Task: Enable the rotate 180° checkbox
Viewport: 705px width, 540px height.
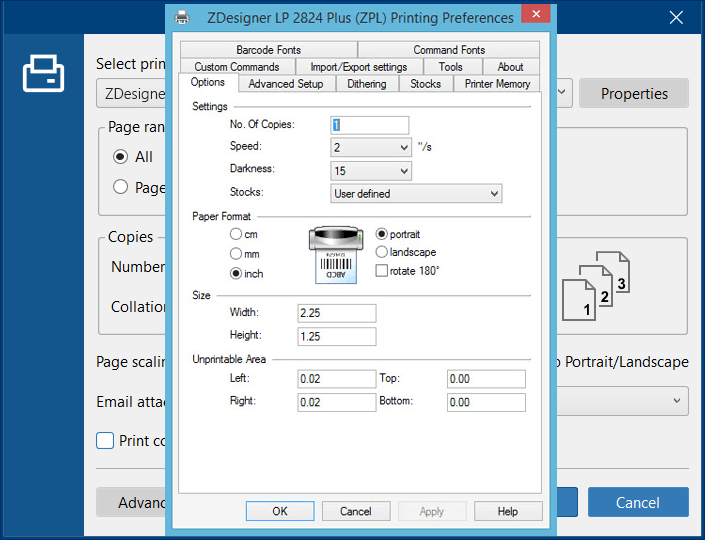Action: [x=381, y=271]
